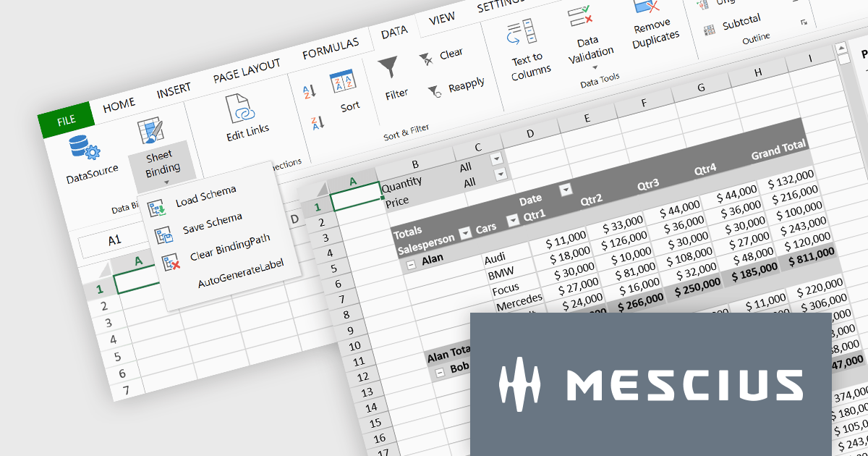Image resolution: width=868 pixels, height=456 pixels.
Task: Click the vertical scrollbar up arrow
Action: pyautogui.click(x=841, y=48)
